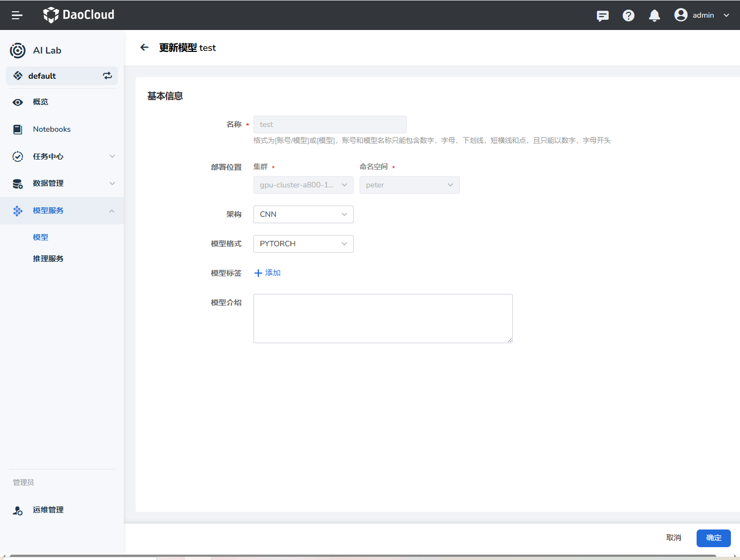The height and width of the screenshot is (560, 740).
Task: Go back using the left arrow
Action: point(144,48)
